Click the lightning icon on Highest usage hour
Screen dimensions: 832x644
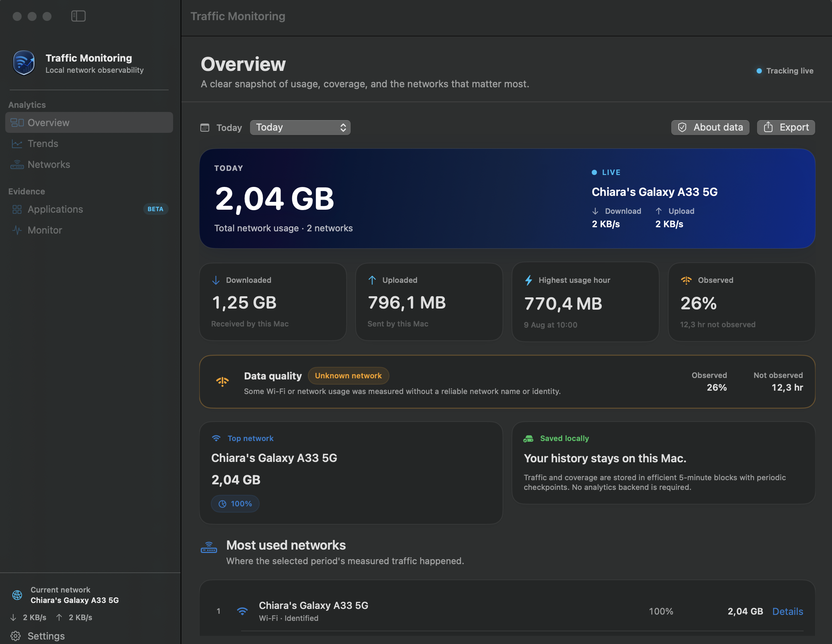(529, 281)
